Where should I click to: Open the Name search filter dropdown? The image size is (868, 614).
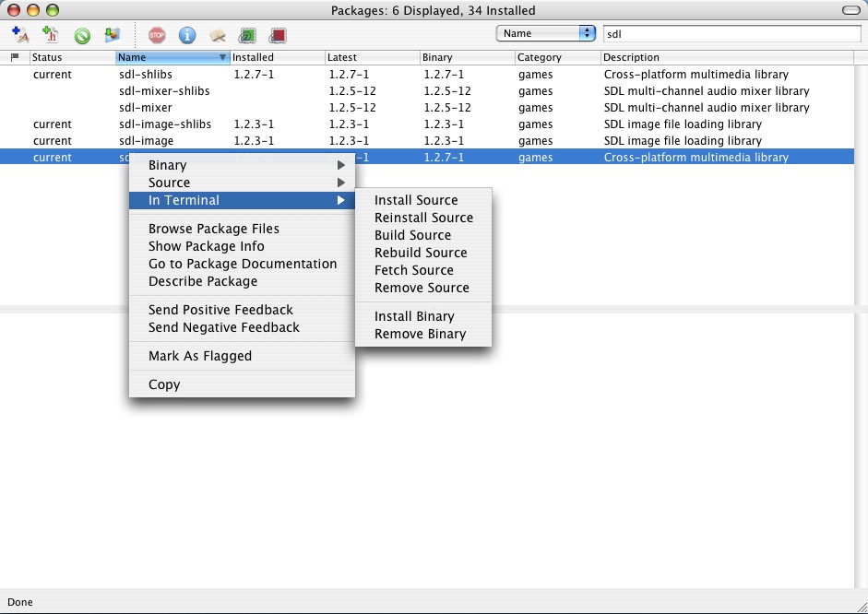(545, 33)
